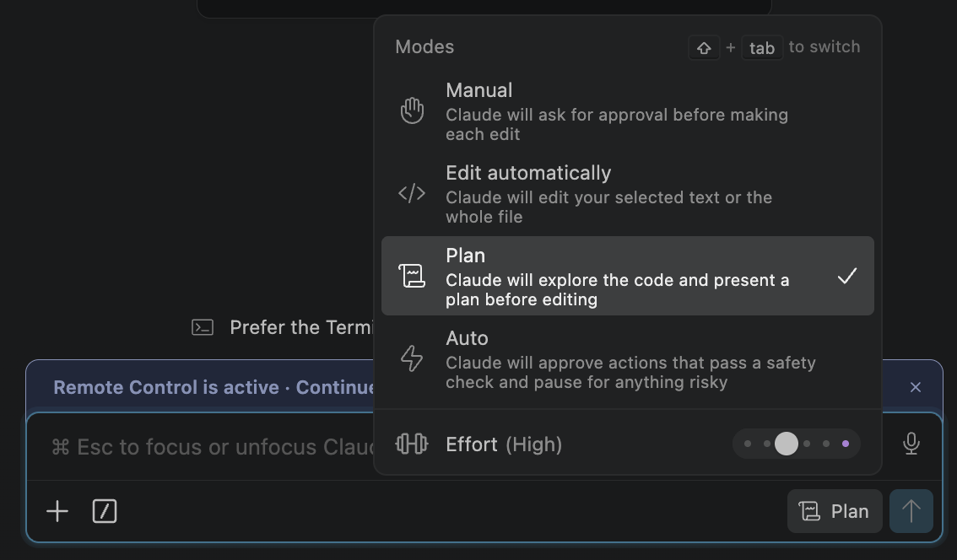Click the plus attach icon

(x=57, y=511)
